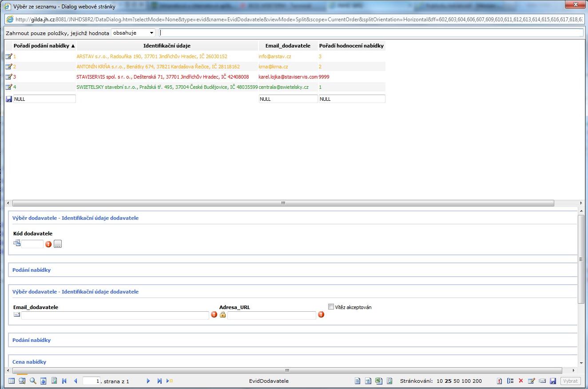Click the '9999' value in STAVISERVIS row
Viewport: 588px width, 389px height.
click(324, 77)
